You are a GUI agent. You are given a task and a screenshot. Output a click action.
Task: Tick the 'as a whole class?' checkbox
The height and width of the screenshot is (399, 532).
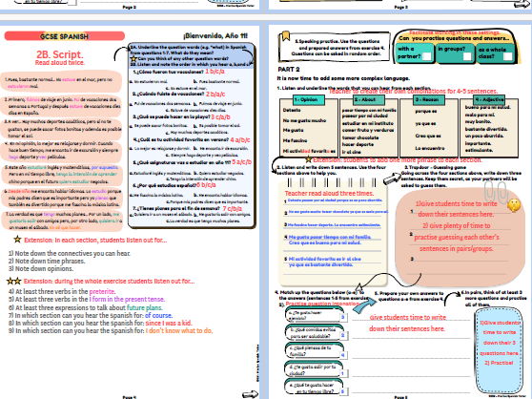507,56
